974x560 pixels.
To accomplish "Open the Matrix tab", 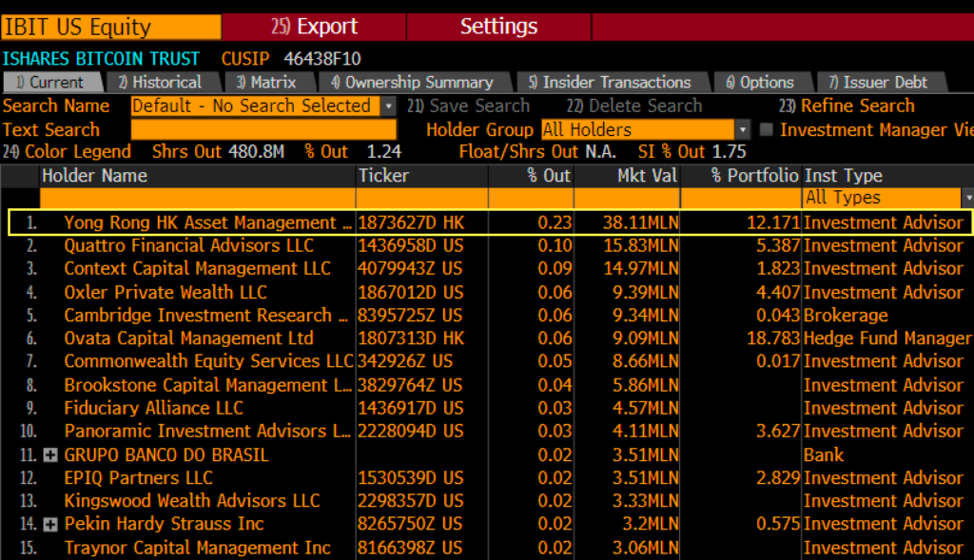I will click(269, 82).
